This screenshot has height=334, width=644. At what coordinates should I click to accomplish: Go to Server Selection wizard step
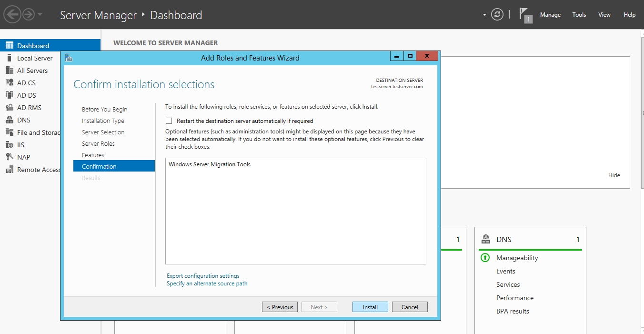coord(103,132)
